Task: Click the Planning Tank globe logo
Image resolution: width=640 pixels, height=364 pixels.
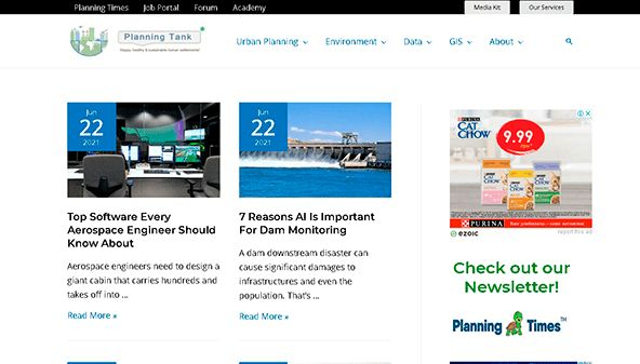Action: coord(89,41)
